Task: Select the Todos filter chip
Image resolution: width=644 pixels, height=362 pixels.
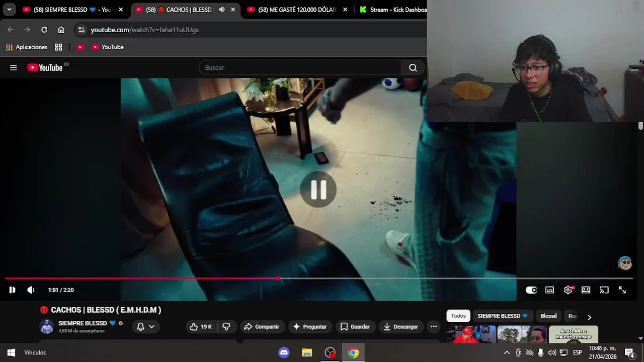Action: [x=458, y=316]
